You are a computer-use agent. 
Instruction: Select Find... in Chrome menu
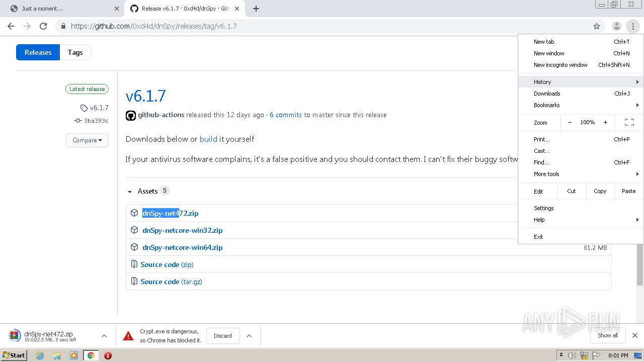point(581,162)
